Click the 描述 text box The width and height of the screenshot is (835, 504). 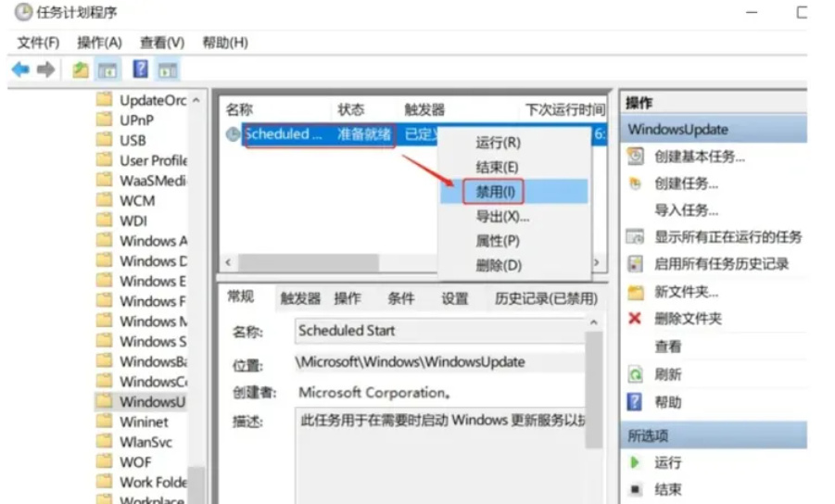[439, 456]
